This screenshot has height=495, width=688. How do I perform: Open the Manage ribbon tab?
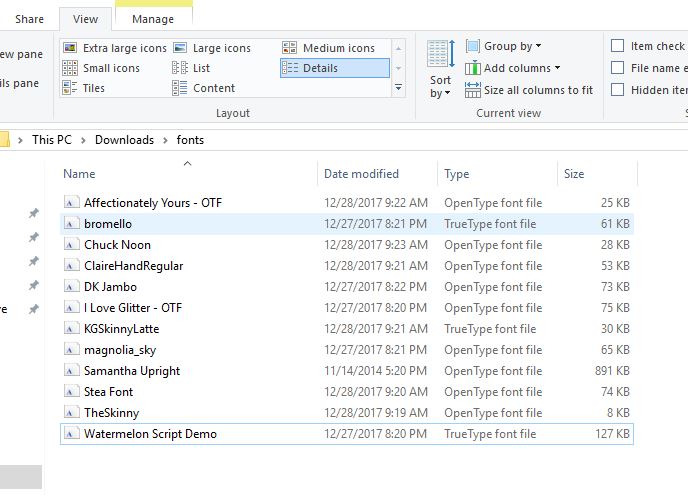tap(153, 19)
